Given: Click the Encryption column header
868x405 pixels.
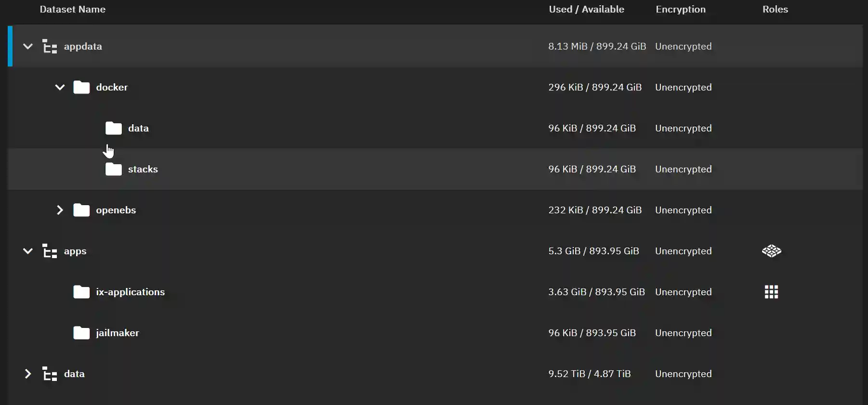Looking at the screenshot, I should pyautogui.click(x=681, y=9).
